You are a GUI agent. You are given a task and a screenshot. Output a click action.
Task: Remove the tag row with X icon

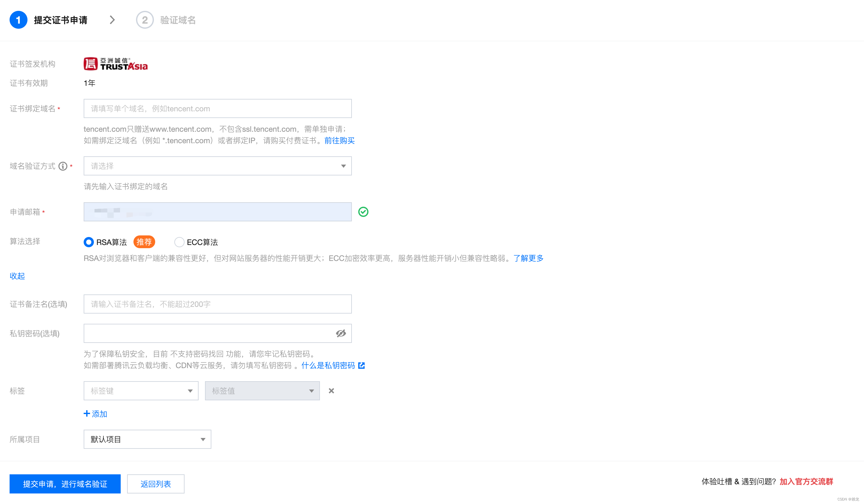(x=331, y=390)
